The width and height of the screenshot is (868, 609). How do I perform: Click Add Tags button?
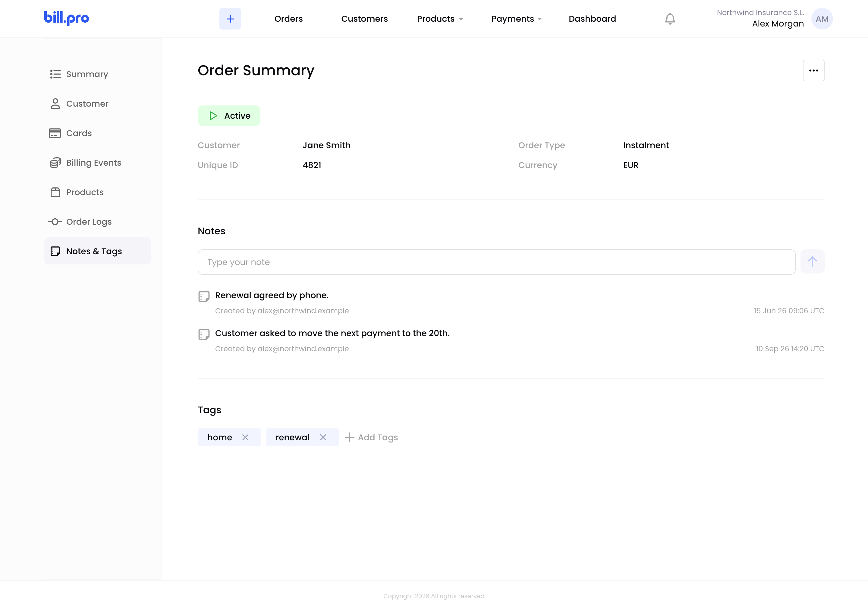coord(371,437)
